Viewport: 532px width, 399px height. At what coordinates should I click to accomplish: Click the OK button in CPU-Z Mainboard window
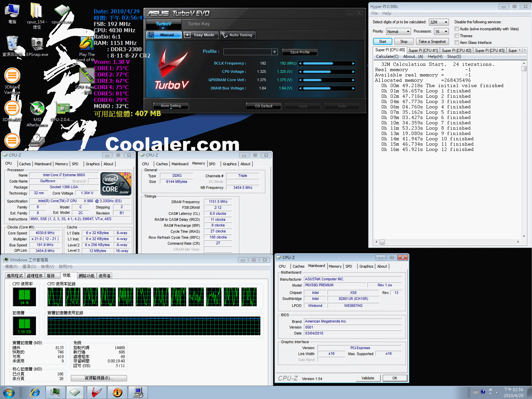coord(395,378)
